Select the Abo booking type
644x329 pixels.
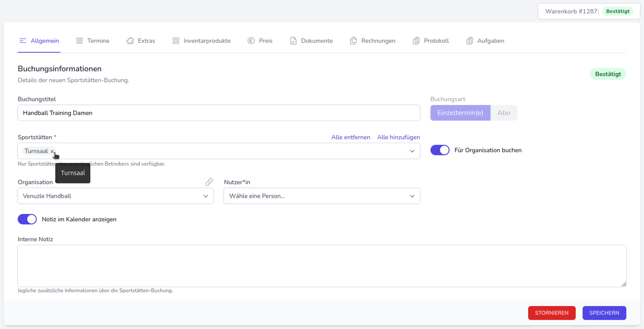pos(504,113)
